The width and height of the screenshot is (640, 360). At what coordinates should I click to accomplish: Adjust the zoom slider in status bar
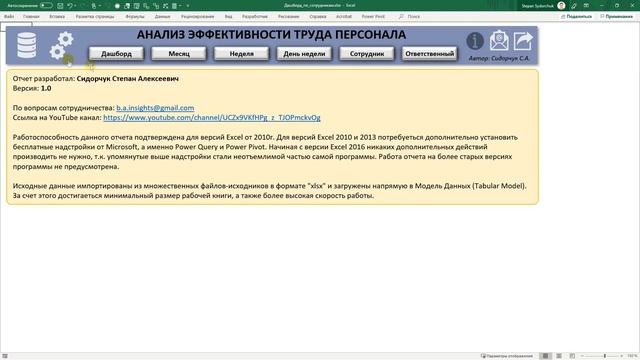click(604, 356)
